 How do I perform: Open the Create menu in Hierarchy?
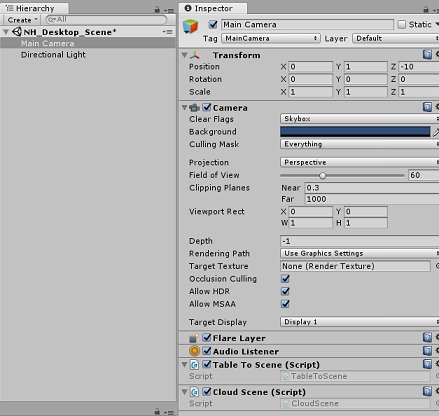22,20
